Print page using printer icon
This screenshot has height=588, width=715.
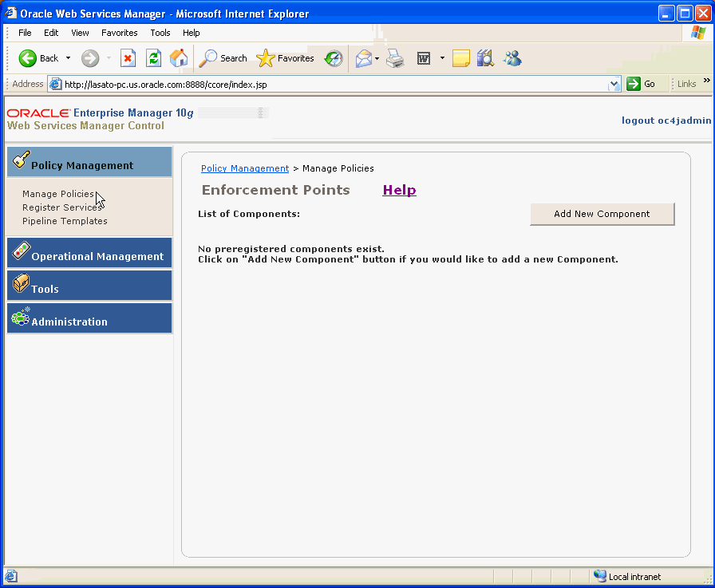tap(395, 58)
